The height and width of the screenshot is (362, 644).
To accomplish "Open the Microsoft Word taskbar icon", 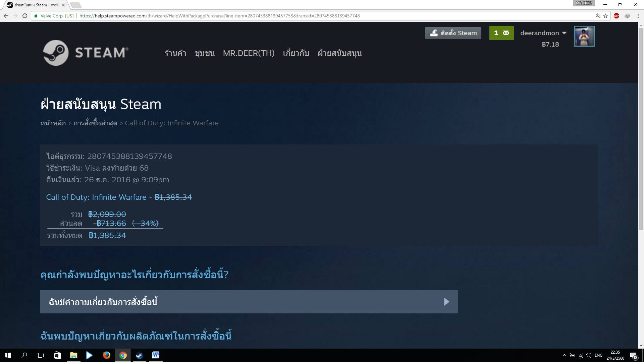I will 156,355.
